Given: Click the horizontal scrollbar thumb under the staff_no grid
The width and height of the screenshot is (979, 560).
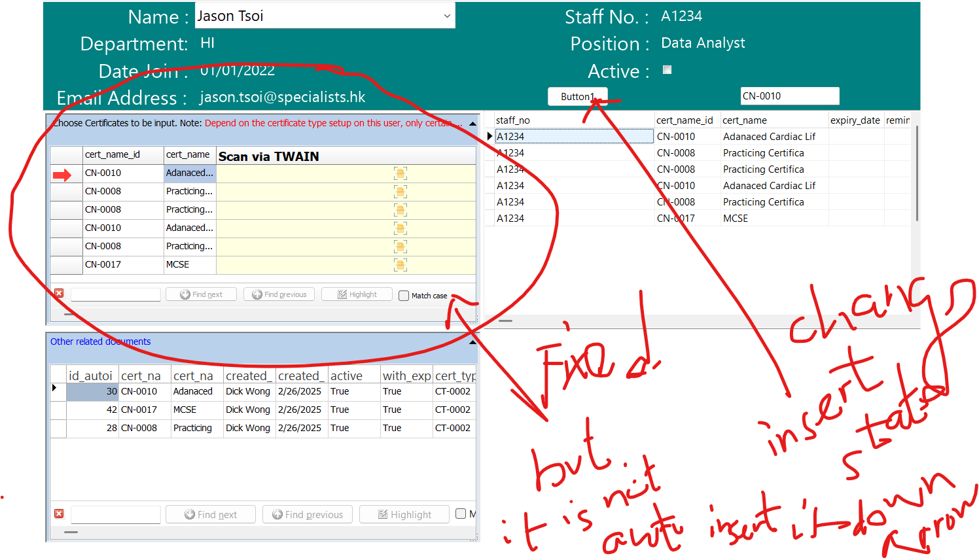Looking at the screenshot, I should (x=505, y=321).
